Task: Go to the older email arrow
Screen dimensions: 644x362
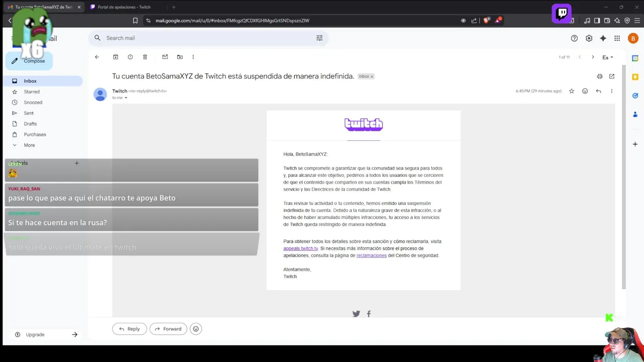Action: [x=593, y=57]
